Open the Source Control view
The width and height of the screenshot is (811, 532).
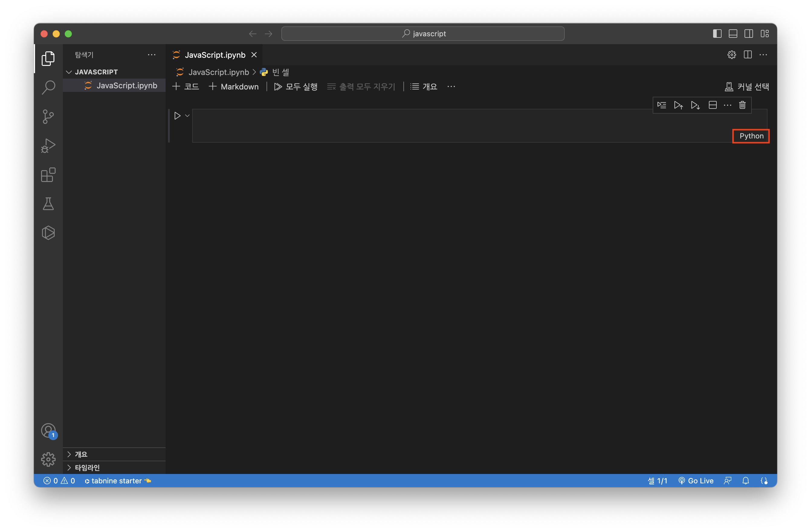pos(48,117)
